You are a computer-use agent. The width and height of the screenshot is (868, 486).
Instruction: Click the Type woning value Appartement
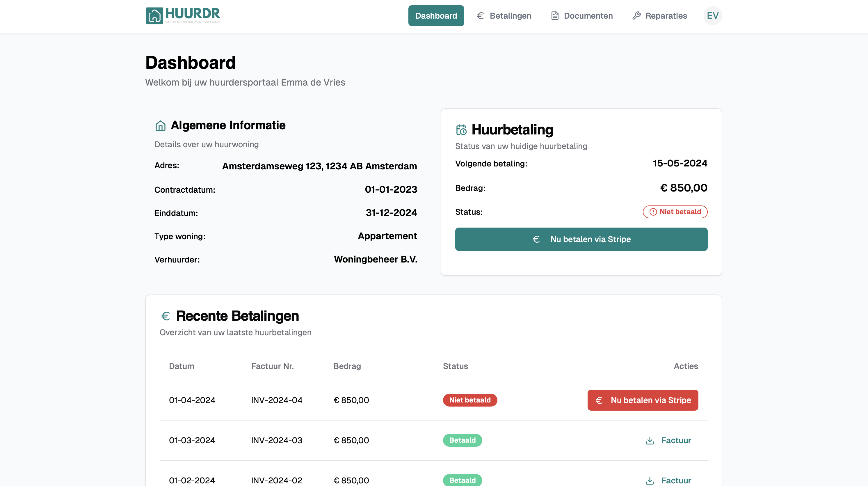point(387,236)
